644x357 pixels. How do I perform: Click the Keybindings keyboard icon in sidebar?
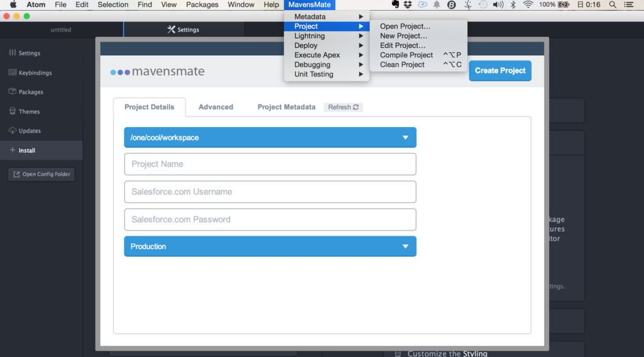coord(13,72)
